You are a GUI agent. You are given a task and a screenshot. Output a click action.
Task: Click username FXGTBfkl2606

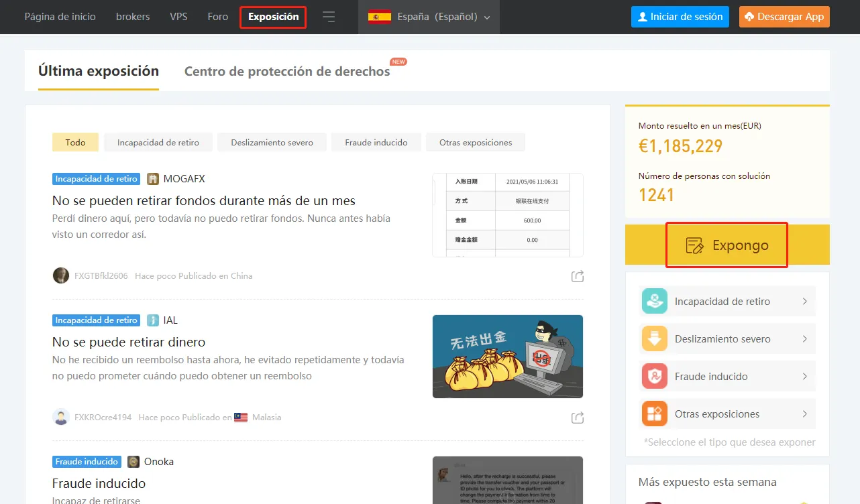[101, 276]
